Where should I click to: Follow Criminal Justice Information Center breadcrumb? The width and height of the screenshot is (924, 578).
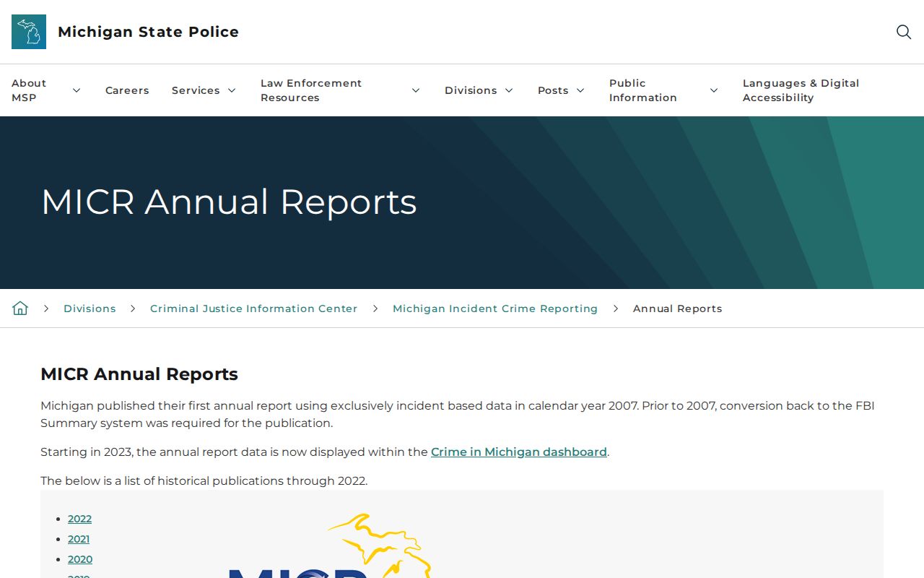click(x=253, y=309)
